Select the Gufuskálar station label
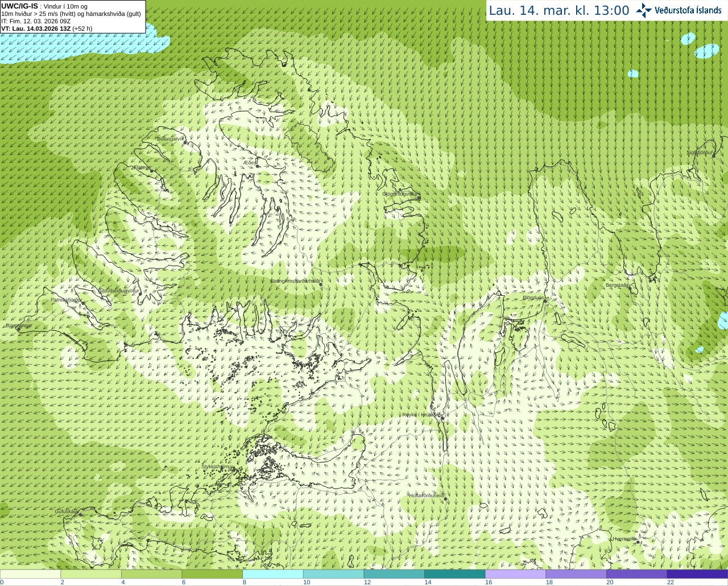 66,511
